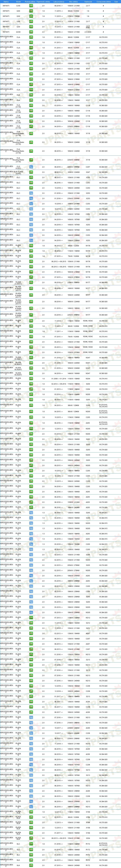Click fuel icon in CLA (C118) 225kW/306KM row
The height and width of the screenshot is (868, 121).
click(x=31, y=127)
